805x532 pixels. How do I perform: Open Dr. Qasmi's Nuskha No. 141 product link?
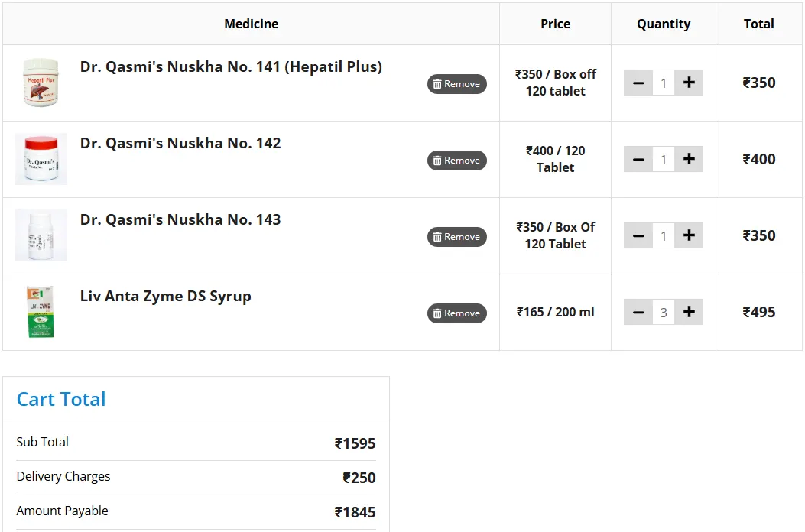[x=231, y=67]
